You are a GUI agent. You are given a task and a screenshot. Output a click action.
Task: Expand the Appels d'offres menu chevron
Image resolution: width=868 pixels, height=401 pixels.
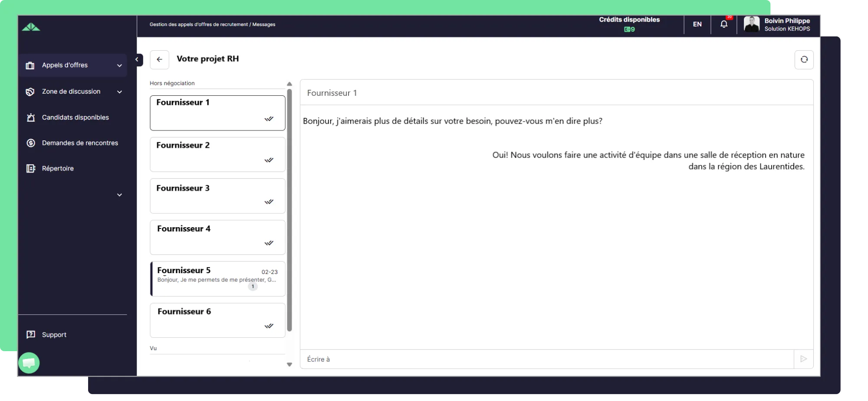119,65
